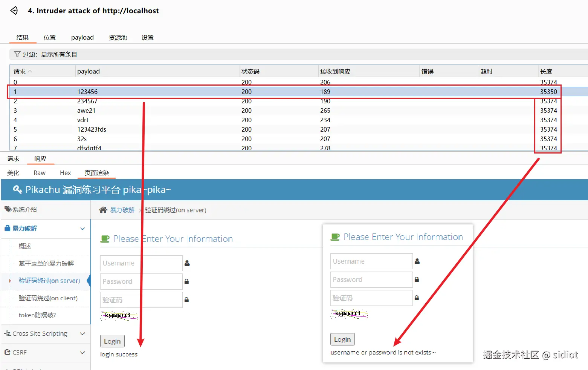The image size is (588, 370).
Task: Click the green cup icon in left form heading
Action: (105, 239)
